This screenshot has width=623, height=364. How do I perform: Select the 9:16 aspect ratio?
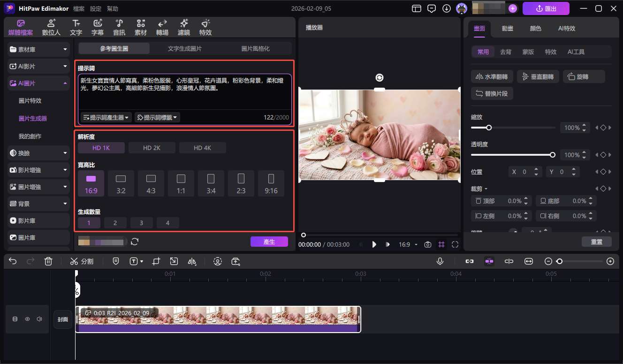[x=271, y=183]
